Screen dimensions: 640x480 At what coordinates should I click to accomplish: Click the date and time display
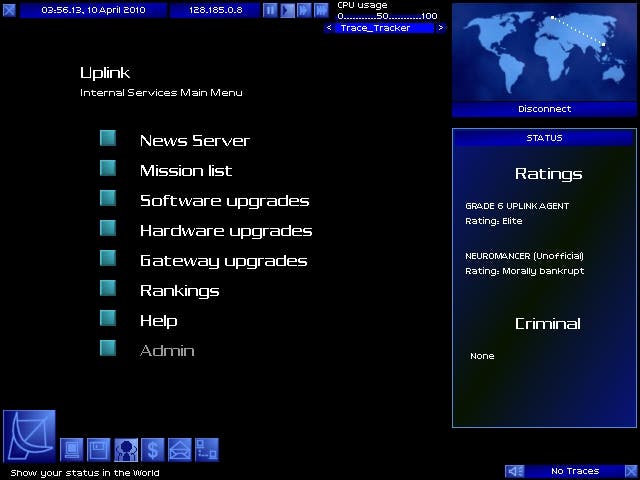93,10
